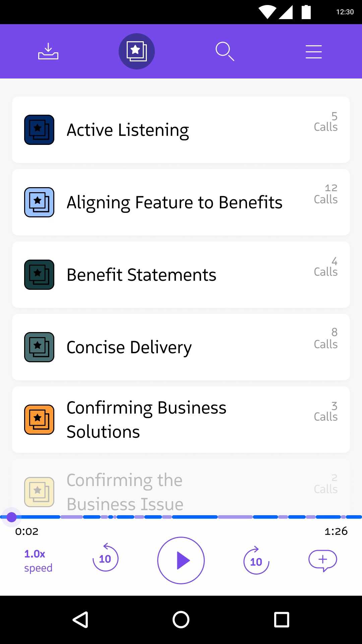Tap the Android home button

point(181,620)
